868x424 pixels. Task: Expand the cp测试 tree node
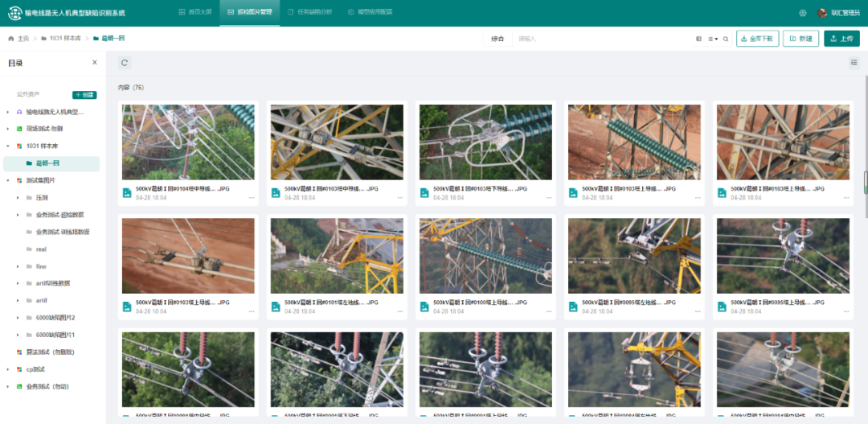[8, 369]
